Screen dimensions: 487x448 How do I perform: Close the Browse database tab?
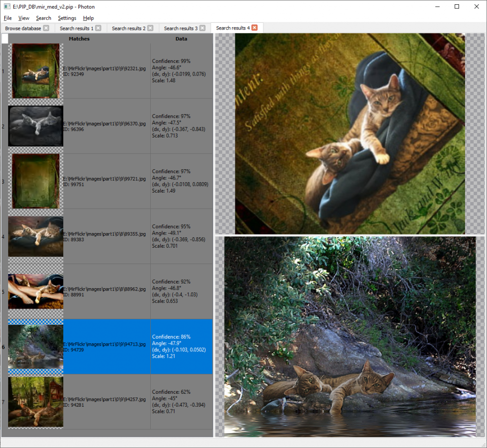[46, 28]
